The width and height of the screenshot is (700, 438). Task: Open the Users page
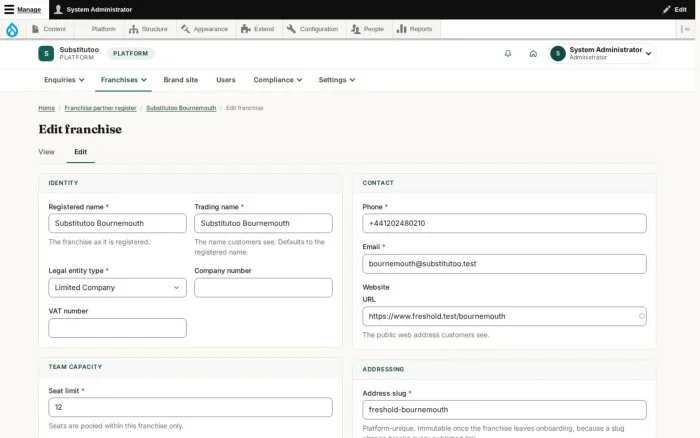click(225, 79)
